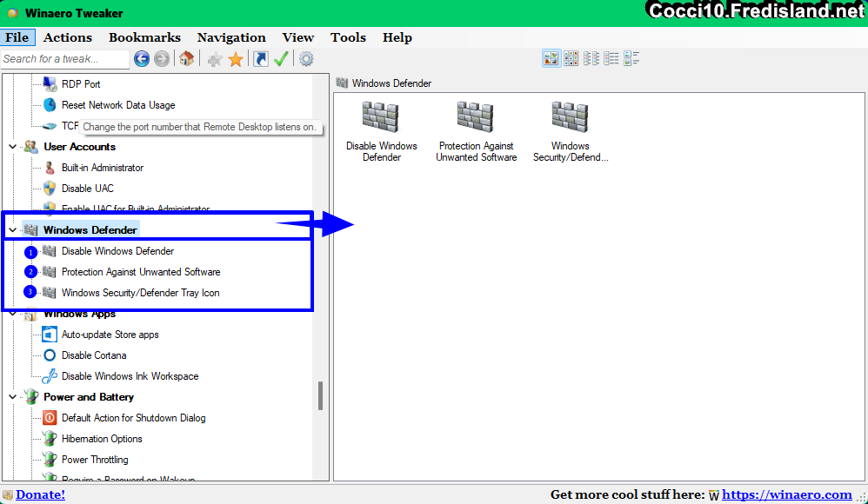Select Built-in Administrator text in tree
The height and width of the screenshot is (504, 868).
(x=103, y=168)
